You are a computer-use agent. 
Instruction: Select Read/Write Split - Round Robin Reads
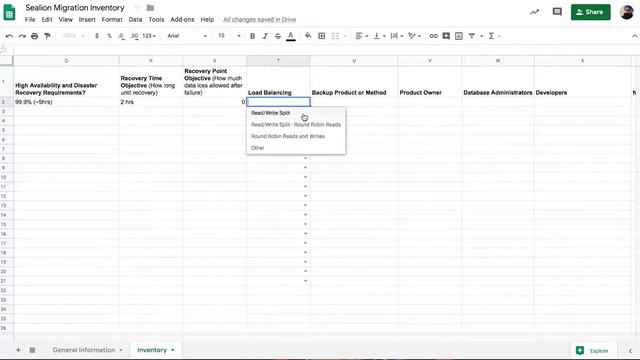(296, 124)
